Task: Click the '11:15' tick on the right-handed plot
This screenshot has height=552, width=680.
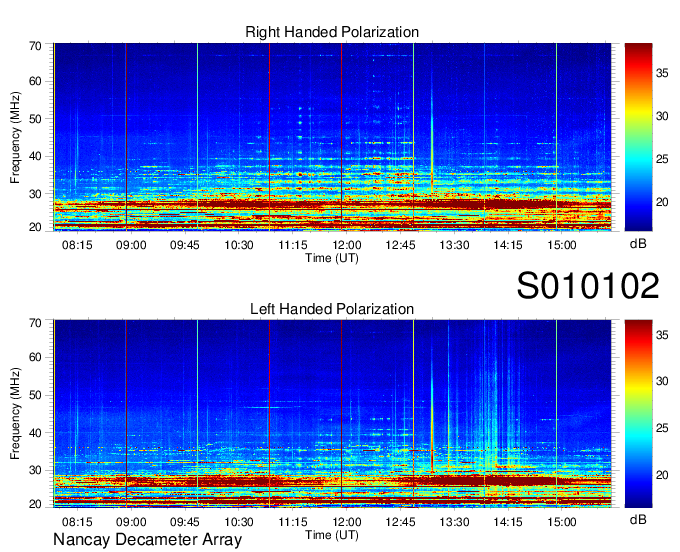Action: 293,245
